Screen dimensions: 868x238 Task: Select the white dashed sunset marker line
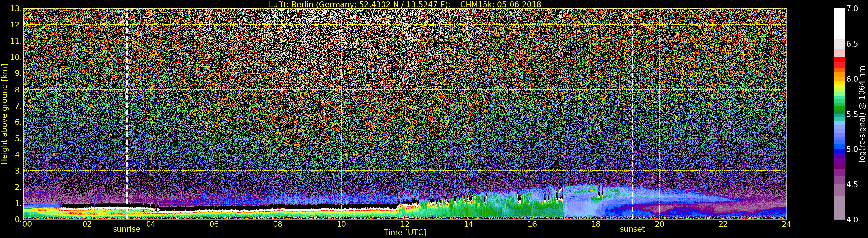click(632, 114)
